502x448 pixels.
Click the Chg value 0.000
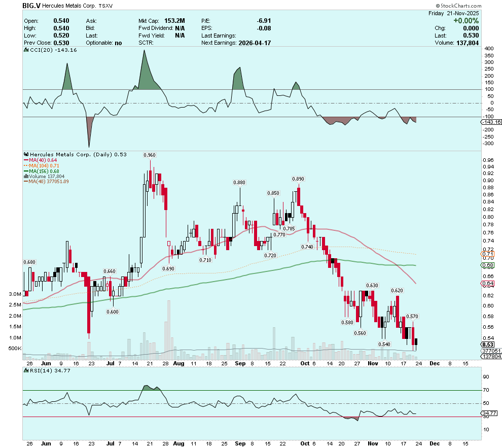(x=471, y=28)
